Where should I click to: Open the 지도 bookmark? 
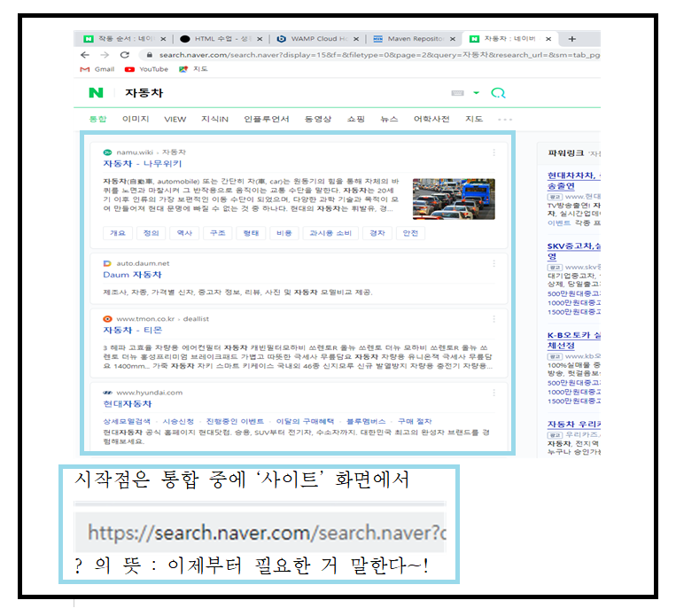pyautogui.click(x=193, y=69)
